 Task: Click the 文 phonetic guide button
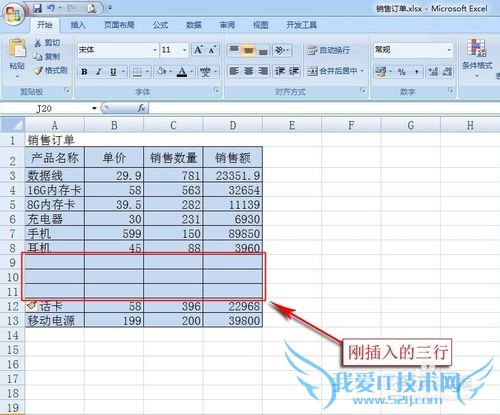[x=205, y=72]
